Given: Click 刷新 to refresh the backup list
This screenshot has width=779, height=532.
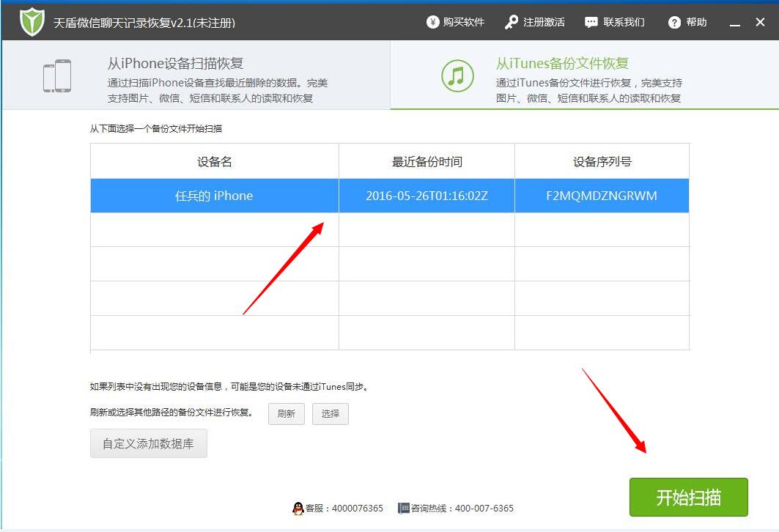Looking at the screenshot, I should 286,414.
